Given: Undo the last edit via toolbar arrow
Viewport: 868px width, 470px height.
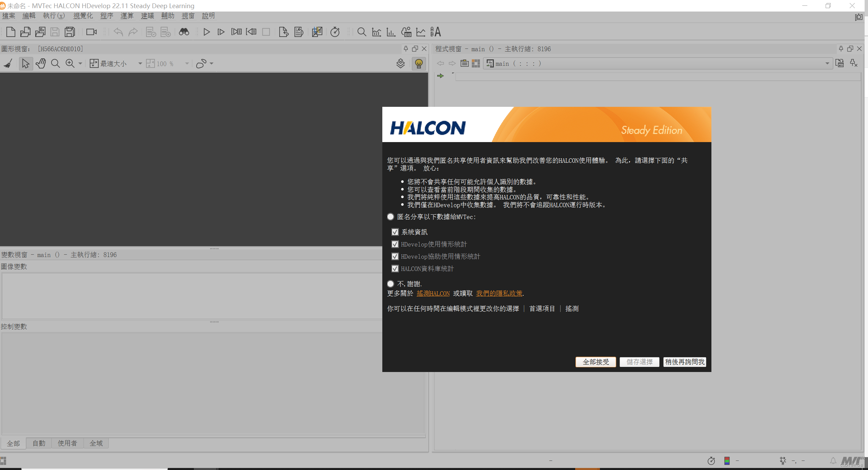Looking at the screenshot, I should [x=118, y=32].
